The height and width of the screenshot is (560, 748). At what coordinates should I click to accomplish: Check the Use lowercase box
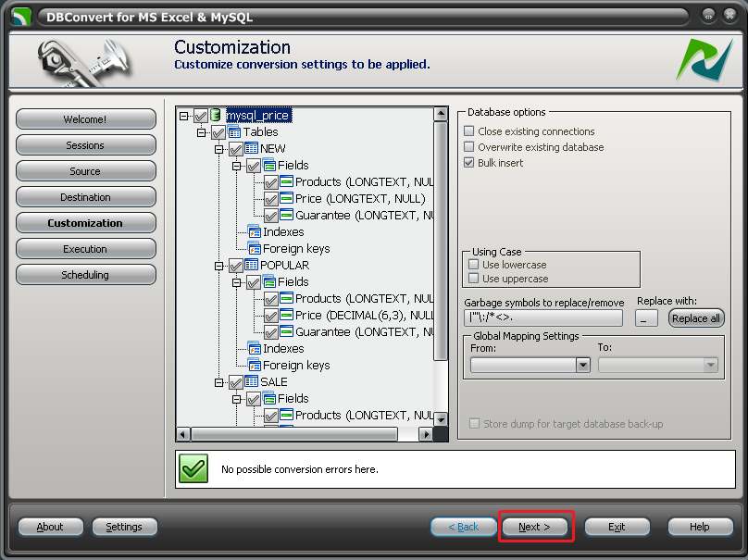[473, 264]
